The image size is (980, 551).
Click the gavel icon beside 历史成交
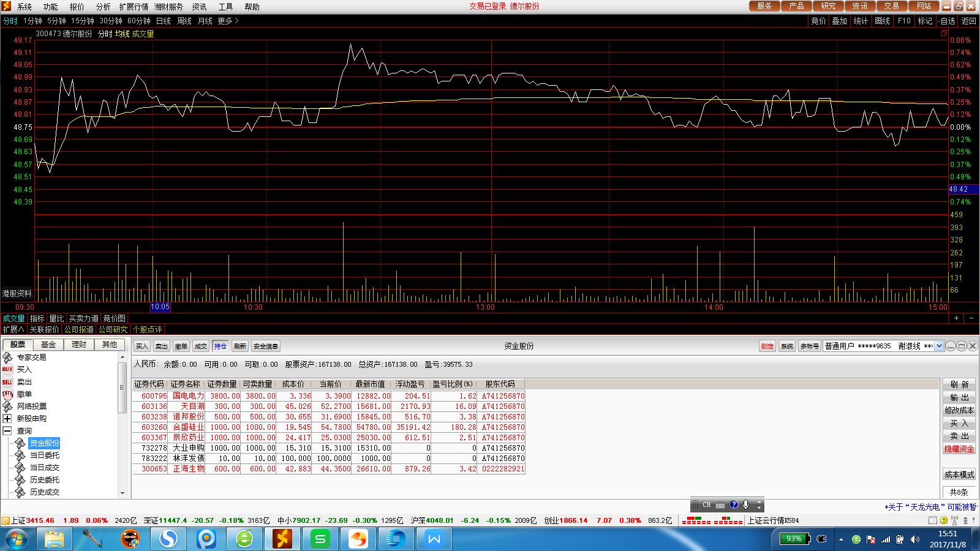[x=20, y=492]
